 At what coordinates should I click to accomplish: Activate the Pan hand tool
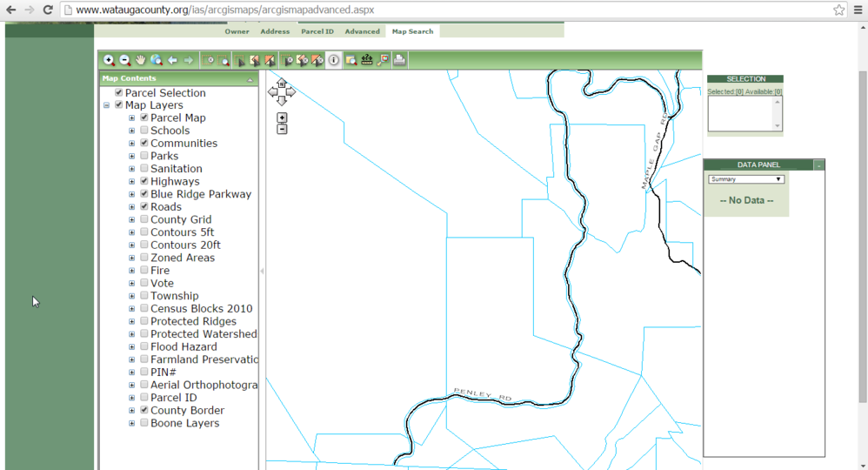pos(140,60)
